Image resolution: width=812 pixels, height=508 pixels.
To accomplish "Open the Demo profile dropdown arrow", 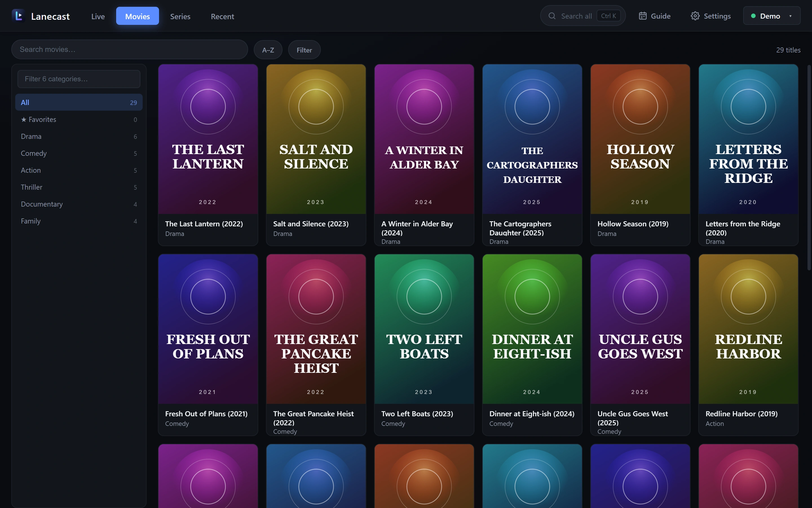I will [x=791, y=16].
